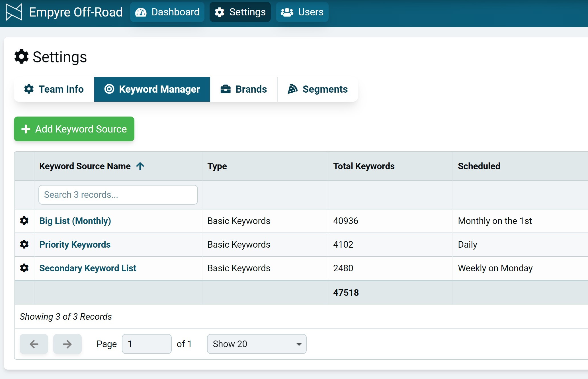Click the Empyre Off-Road logo icon
Screen dimensions: 588x379
pyautogui.click(x=14, y=12)
